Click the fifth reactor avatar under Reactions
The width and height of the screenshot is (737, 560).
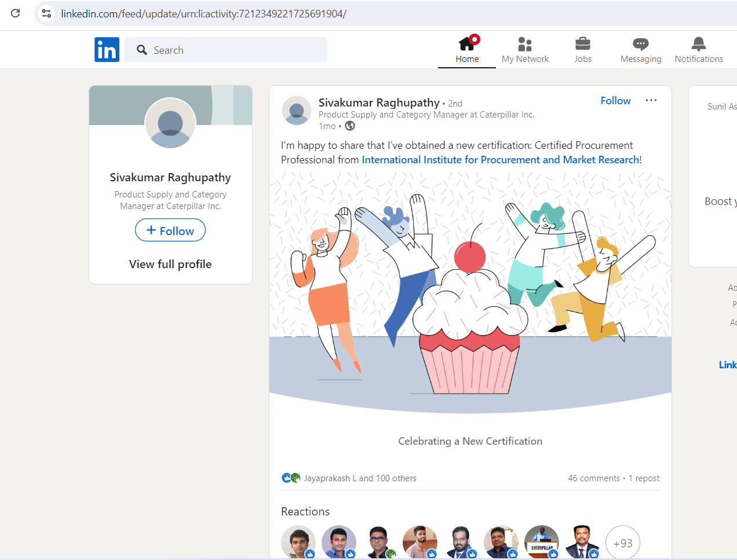click(460, 542)
